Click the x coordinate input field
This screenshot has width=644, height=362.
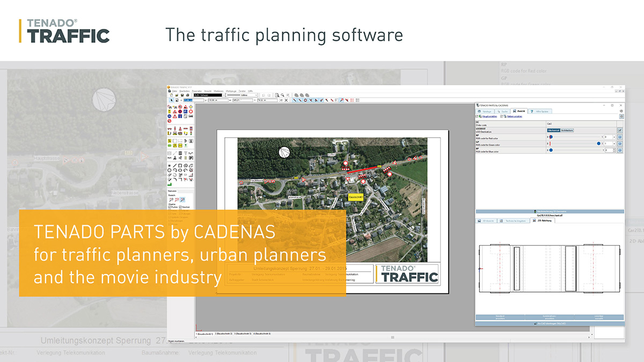194,100
